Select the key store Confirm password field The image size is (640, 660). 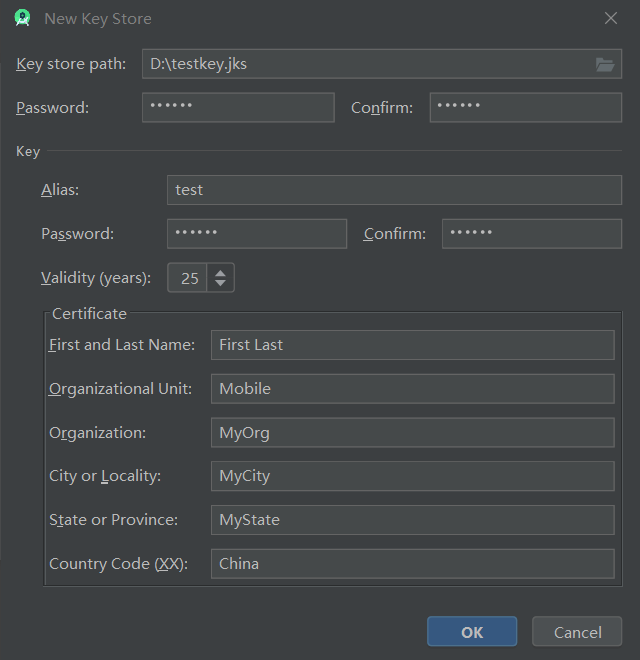526,108
